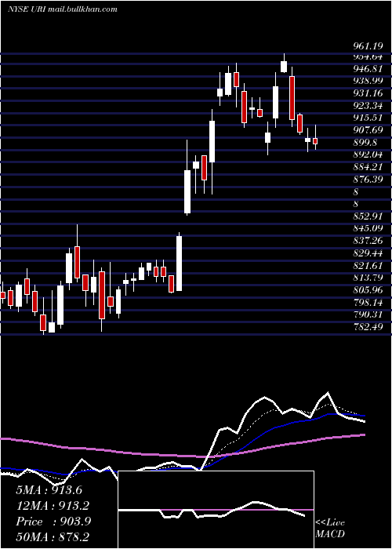Click the "<<Live MACD" label
The image size is (392, 549).
330,529
